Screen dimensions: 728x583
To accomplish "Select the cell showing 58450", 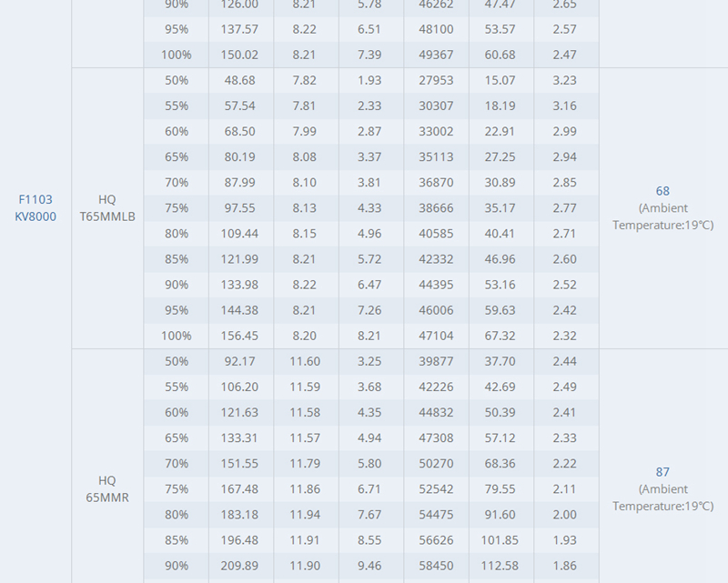I will pos(436,566).
